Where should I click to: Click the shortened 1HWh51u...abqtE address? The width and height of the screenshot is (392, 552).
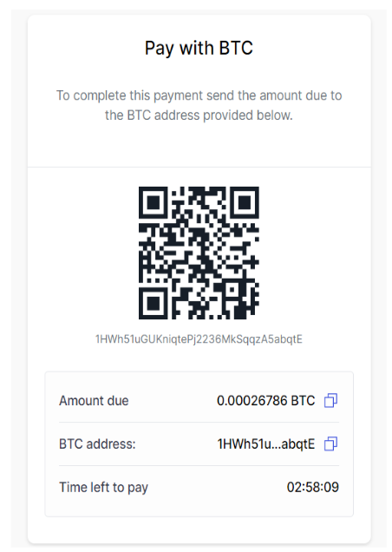[x=266, y=444]
